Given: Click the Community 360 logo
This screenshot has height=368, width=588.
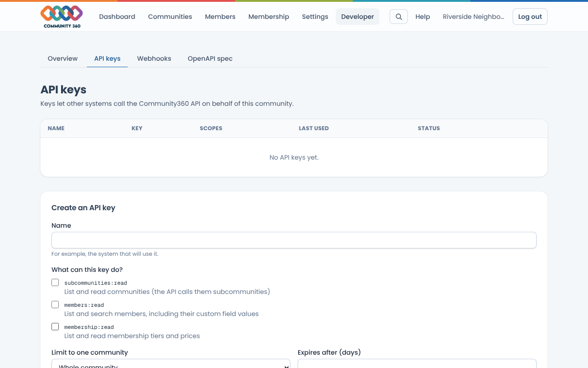Looking at the screenshot, I should [62, 17].
